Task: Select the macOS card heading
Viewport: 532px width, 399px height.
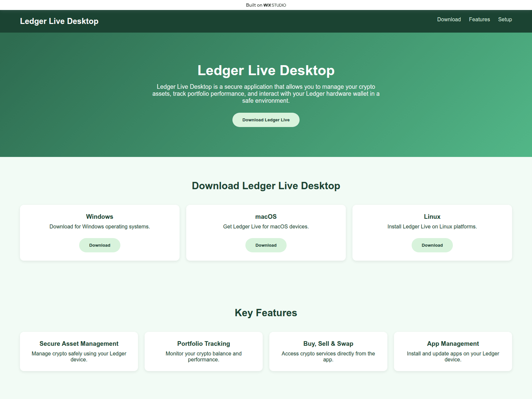Action: 266,216
